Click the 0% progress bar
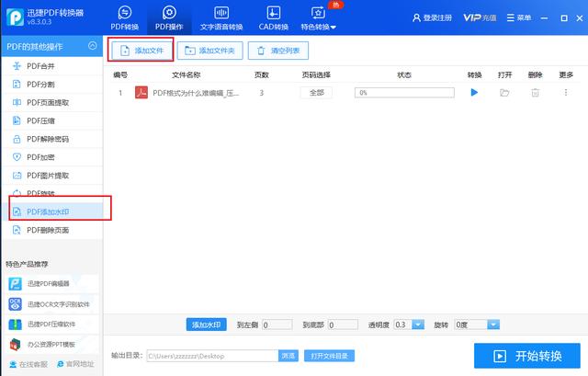Viewport: 588px width, 376px height. (x=404, y=92)
